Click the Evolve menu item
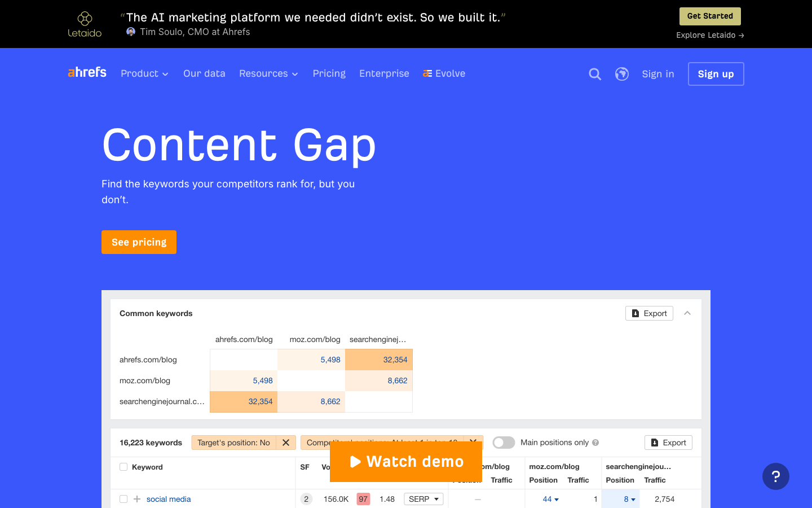The height and width of the screenshot is (508, 812). coord(444,73)
